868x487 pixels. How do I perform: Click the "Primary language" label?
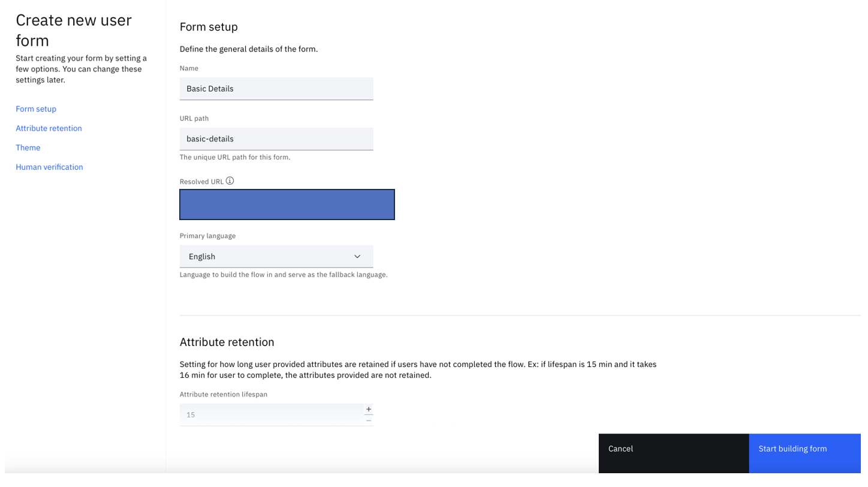click(x=207, y=236)
